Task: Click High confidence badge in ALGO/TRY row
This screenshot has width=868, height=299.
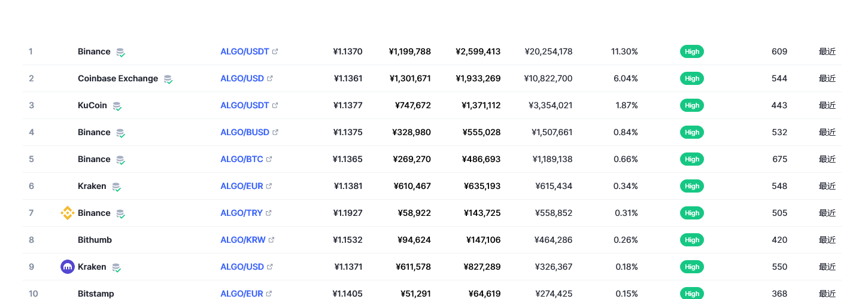Action: tap(692, 213)
